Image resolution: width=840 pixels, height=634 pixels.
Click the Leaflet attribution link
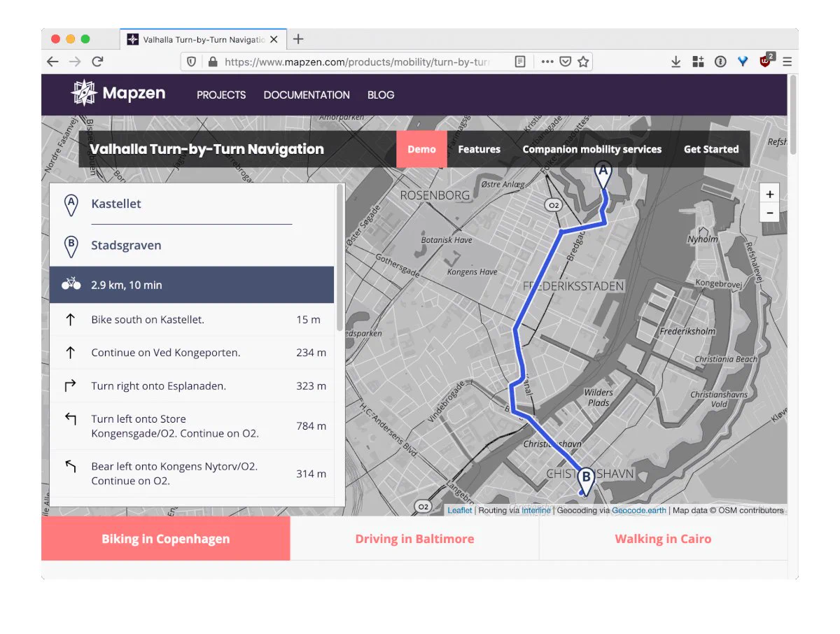point(460,511)
